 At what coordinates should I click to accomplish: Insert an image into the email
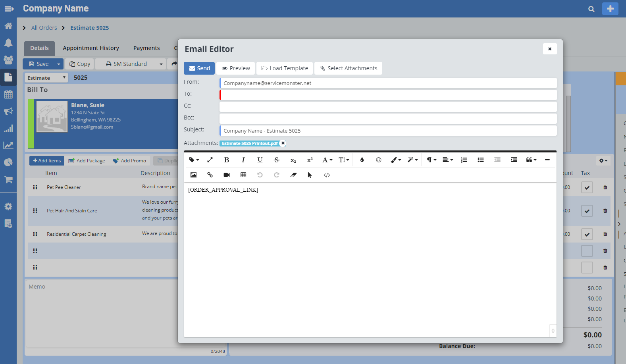[x=193, y=175]
